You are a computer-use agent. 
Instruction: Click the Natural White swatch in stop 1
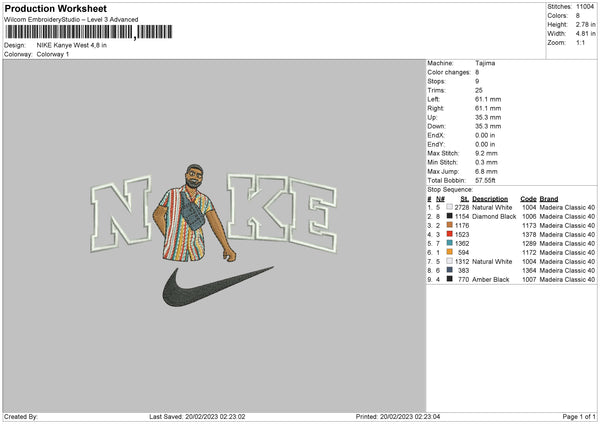(449, 207)
